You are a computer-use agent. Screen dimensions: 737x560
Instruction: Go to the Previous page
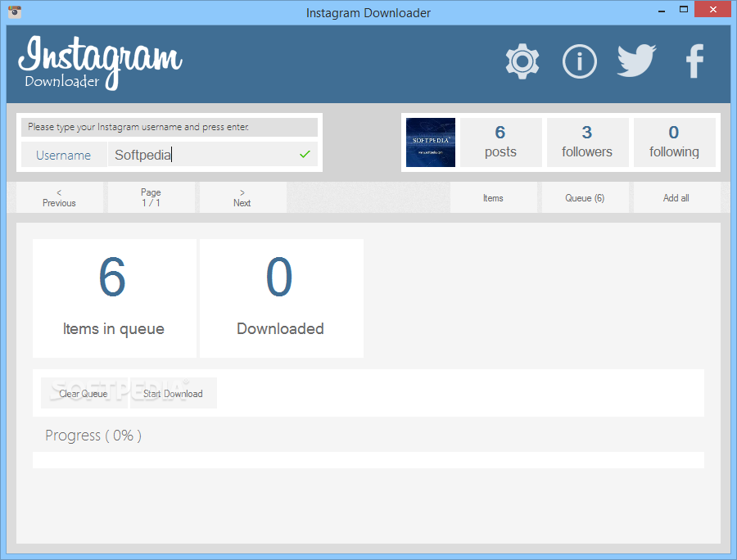tap(59, 198)
